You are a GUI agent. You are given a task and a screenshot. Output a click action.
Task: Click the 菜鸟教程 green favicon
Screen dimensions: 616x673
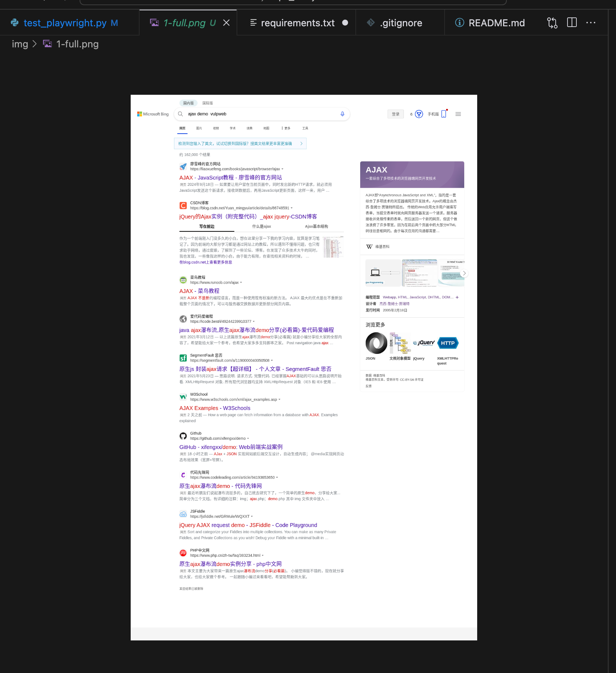183,280
